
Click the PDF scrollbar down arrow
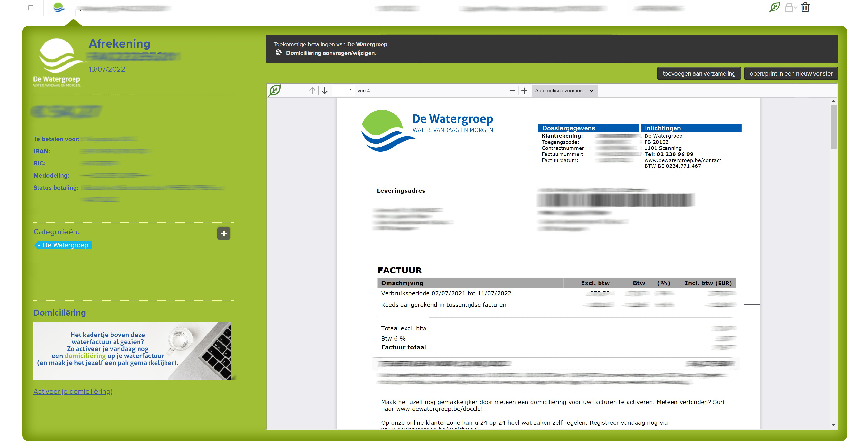point(833,425)
